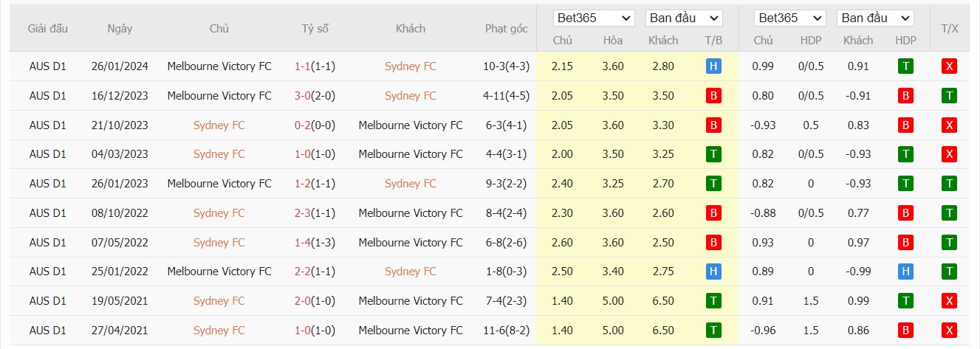
Task: Click the blue H badge for the 26/01/2024 match
Action: 713,66
